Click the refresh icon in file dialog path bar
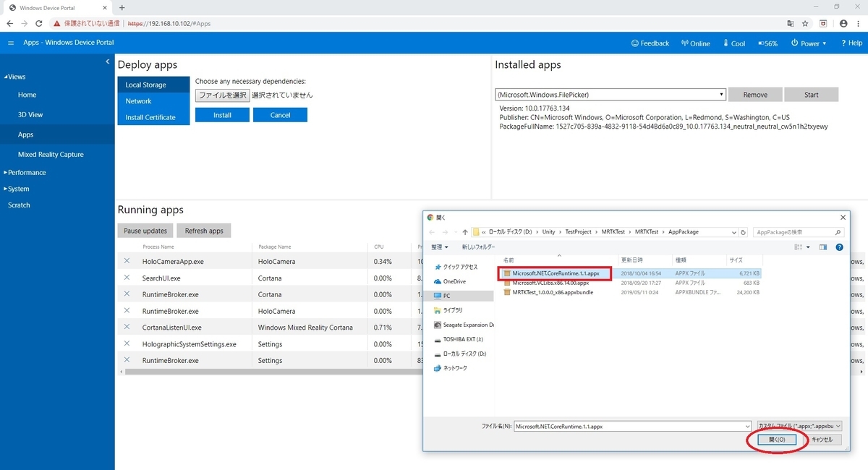Viewport: 868px width, 470px height. 743,232
